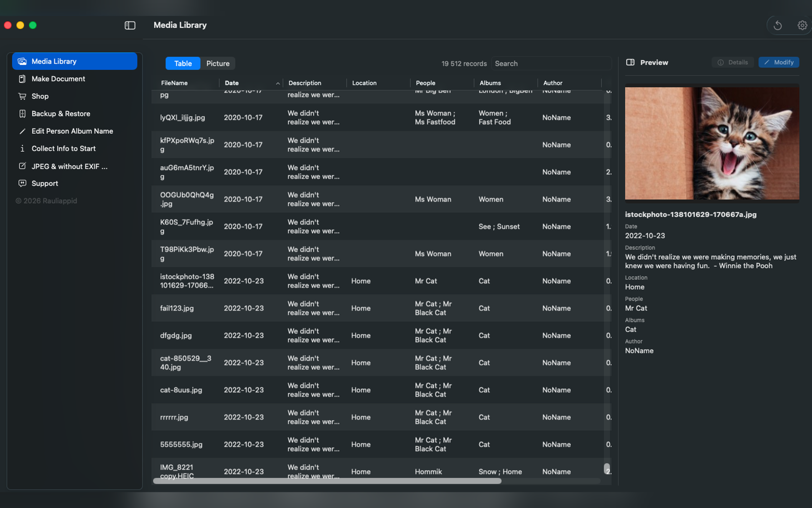812x508 pixels.
Task: Click the kitten preview image
Action: 712,143
